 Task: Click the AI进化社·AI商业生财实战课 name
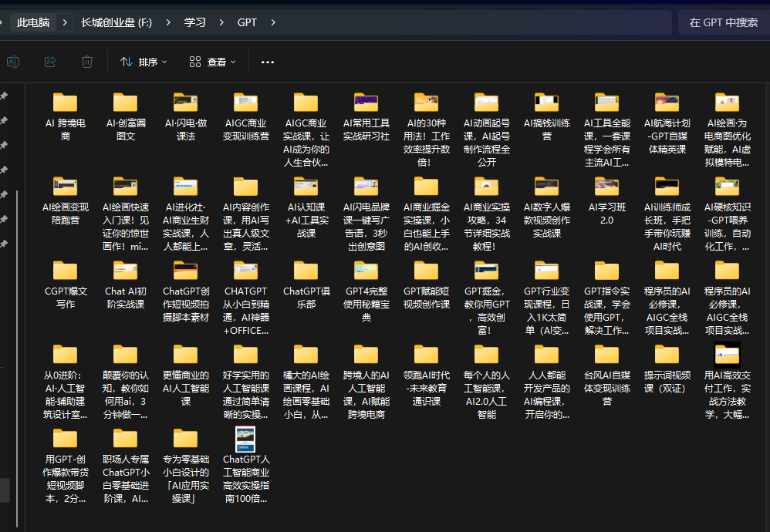click(186, 227)
